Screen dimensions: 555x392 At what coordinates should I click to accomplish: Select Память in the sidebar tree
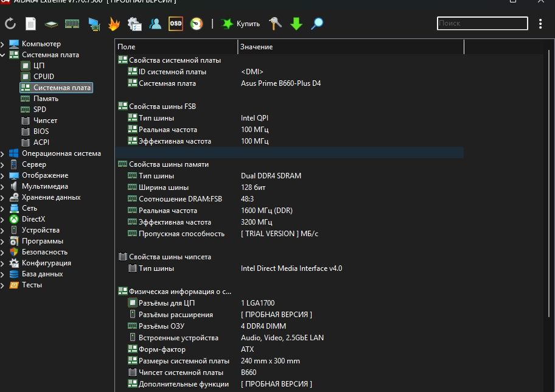[46, 99]
